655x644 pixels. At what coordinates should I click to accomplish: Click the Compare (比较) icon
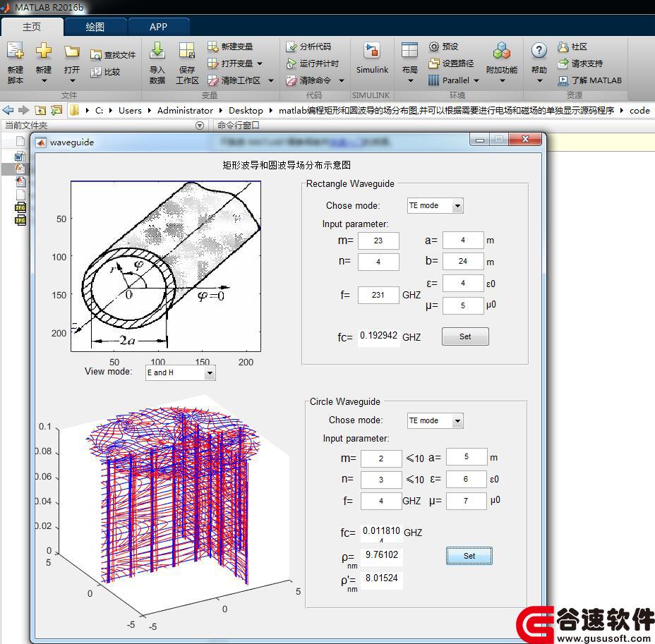[96, 72]
